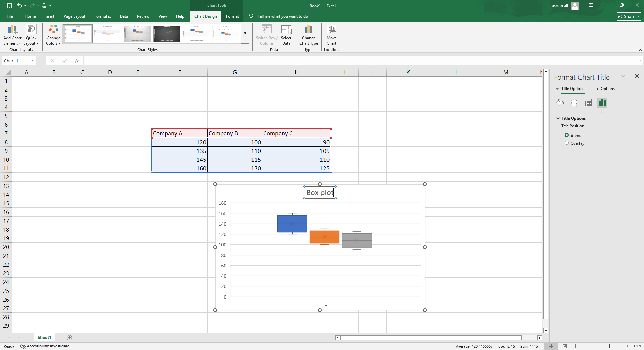This screenshot has width=644, height=350.
Task: Click Select Data icon
Action: point(286,35)
